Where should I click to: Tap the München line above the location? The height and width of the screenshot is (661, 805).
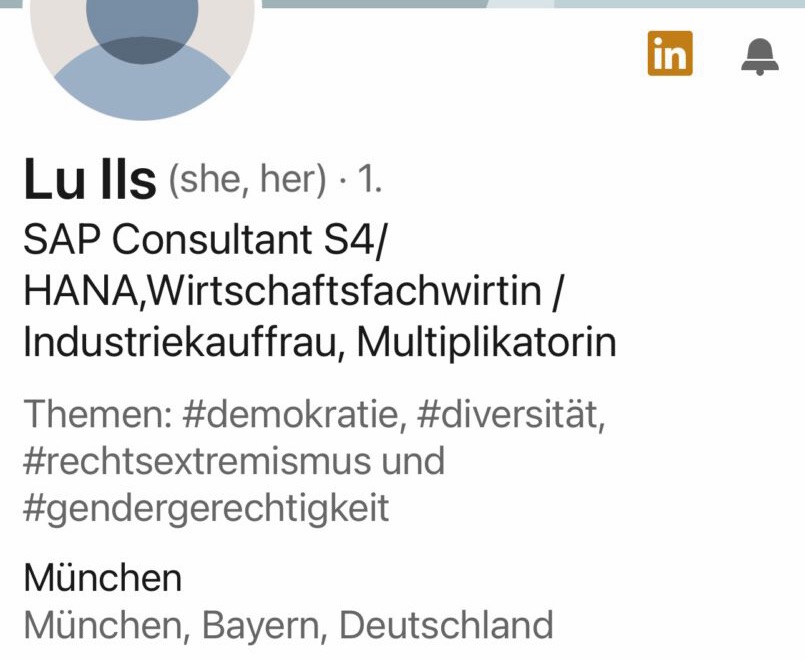tap(103, 578)
